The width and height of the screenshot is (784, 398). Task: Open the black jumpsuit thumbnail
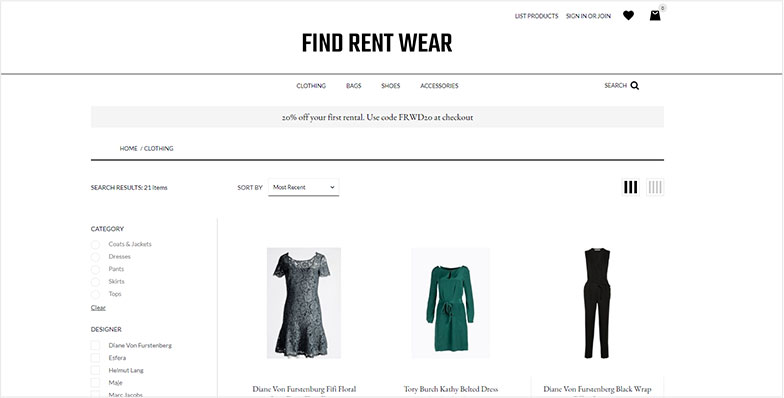(x=597, y=303)
